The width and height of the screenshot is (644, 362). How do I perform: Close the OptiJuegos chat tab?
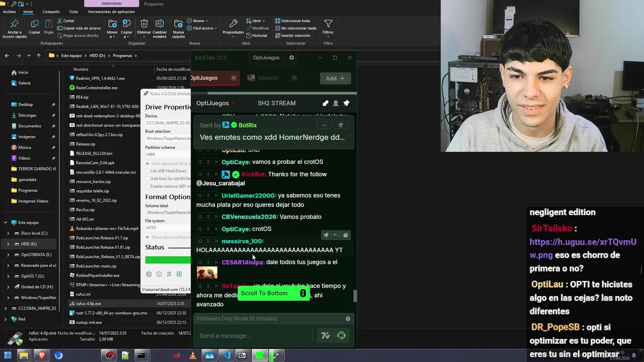click(x=233, y=78)
